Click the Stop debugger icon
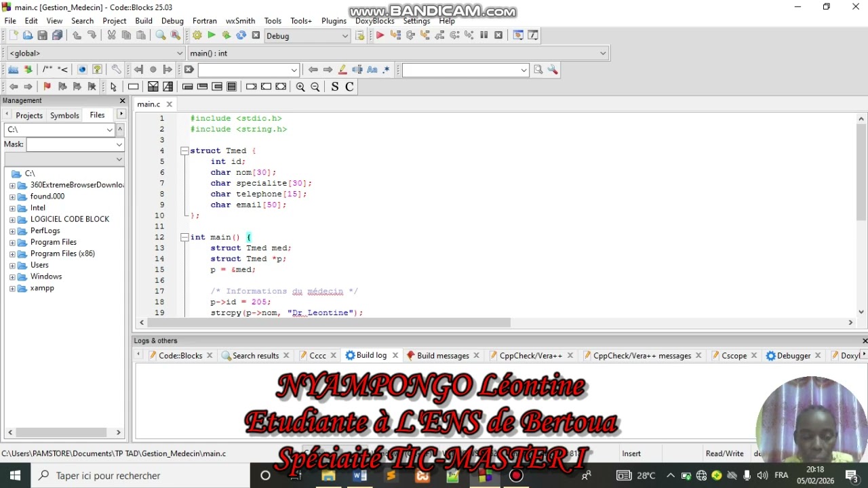868x488 pixels. [x=498, y=35]
